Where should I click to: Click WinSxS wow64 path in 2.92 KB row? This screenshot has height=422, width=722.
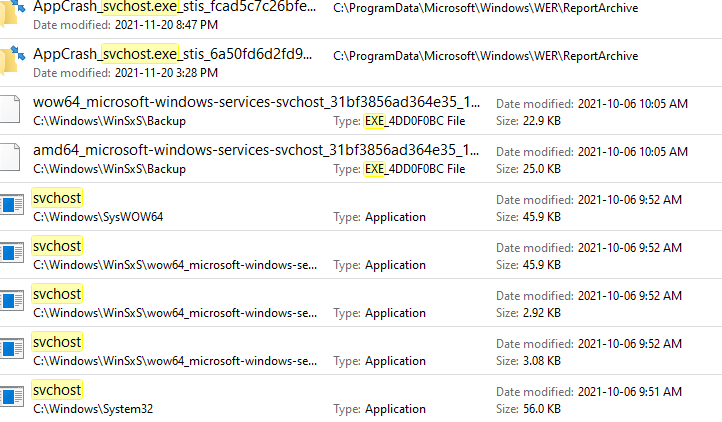click(x=175, y=313)
